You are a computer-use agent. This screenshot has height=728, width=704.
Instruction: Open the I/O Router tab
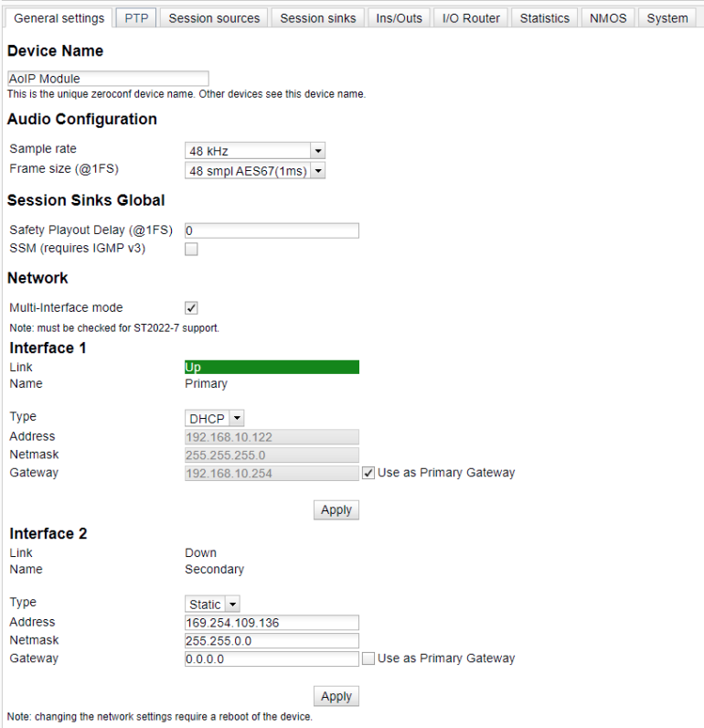(471, 18)
